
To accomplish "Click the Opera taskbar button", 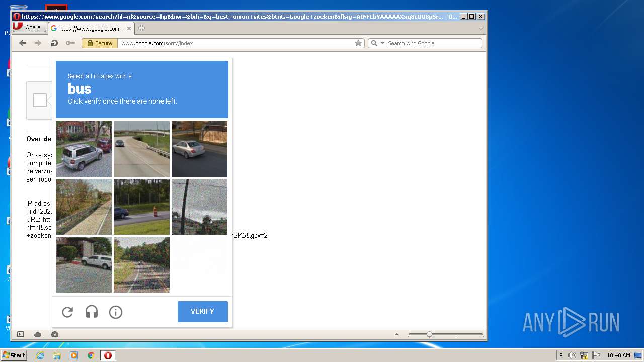I will 108,355.
